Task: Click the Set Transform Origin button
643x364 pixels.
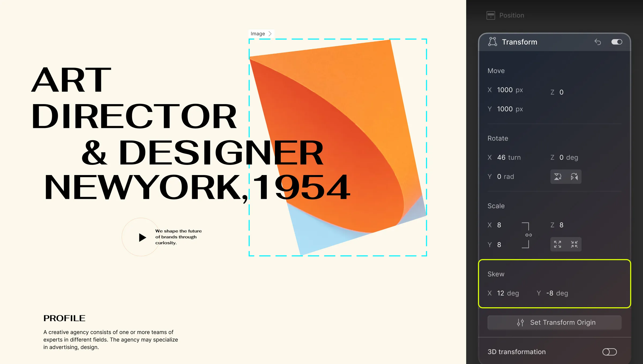Action: click(554, 323)
